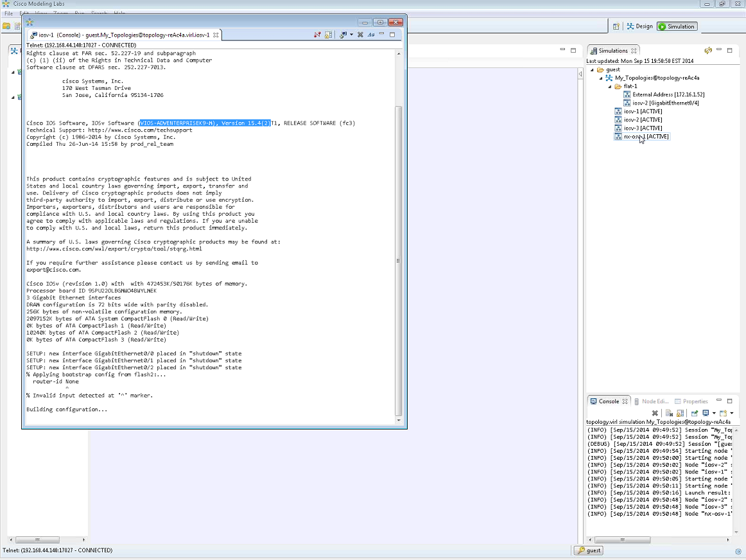
Task: Click the guest folder label
Action: [x=612, y=69]
